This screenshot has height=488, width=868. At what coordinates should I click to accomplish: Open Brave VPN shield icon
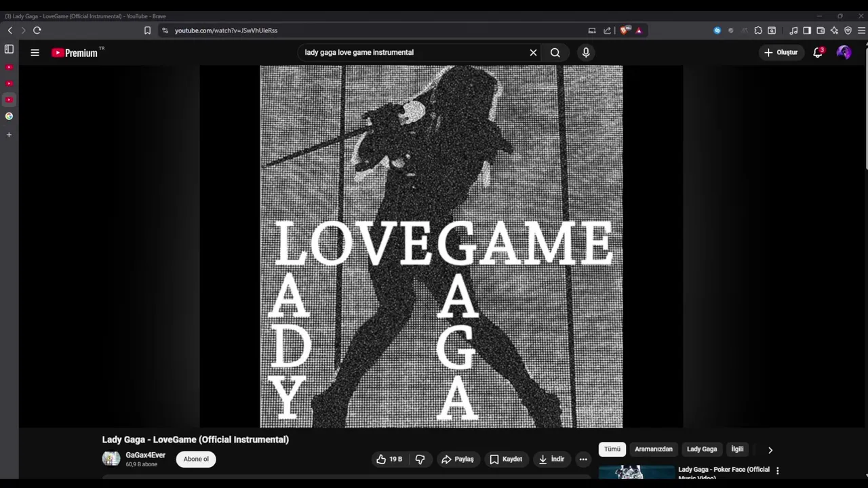[x=848, y=30]
